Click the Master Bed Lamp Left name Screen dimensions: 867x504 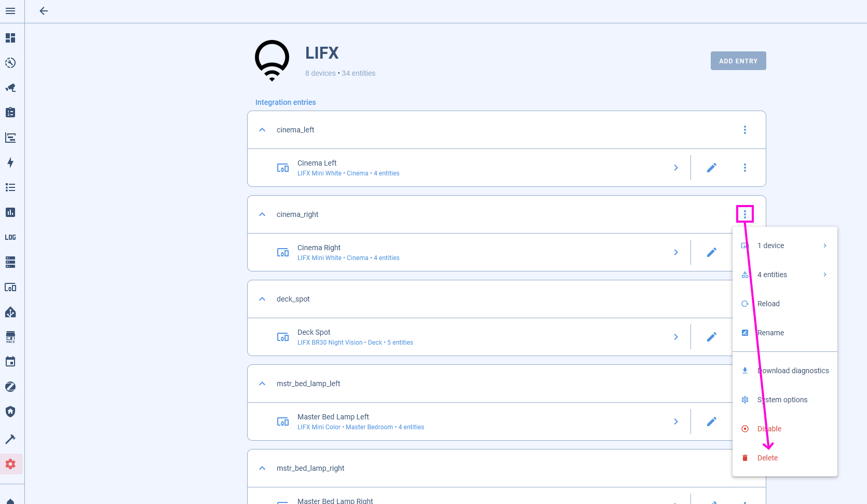(x=333, y=417)
